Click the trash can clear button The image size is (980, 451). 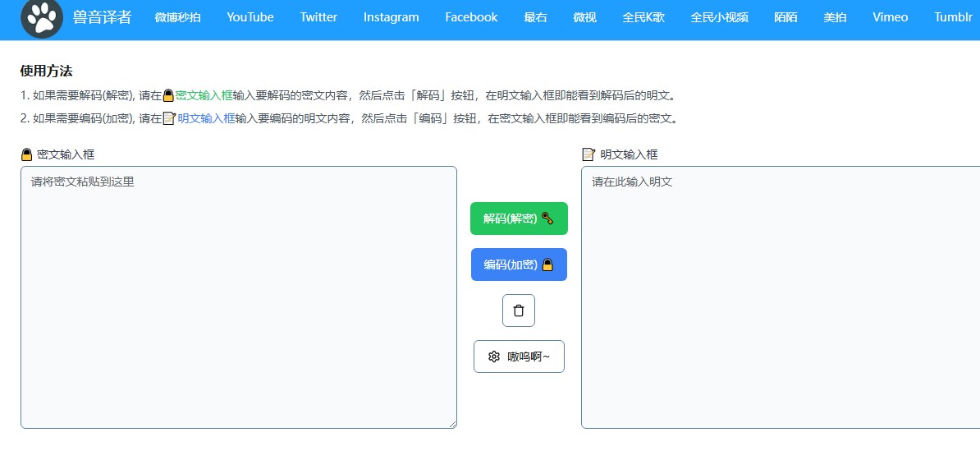pos(518,311)
